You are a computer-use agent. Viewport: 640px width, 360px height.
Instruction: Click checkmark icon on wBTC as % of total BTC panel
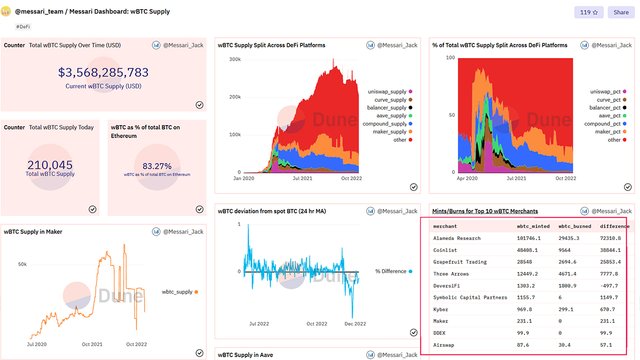[200, 209]
